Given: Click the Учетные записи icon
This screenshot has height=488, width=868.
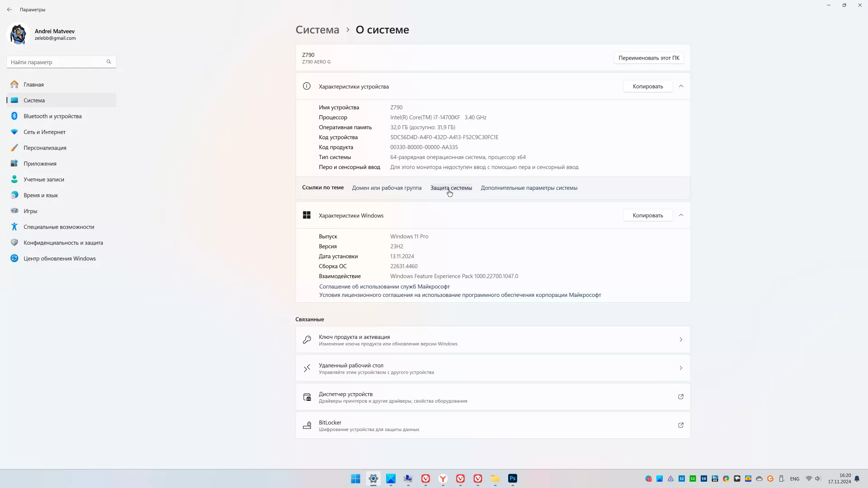Looking at the screenshot, I should pos(14,179).
